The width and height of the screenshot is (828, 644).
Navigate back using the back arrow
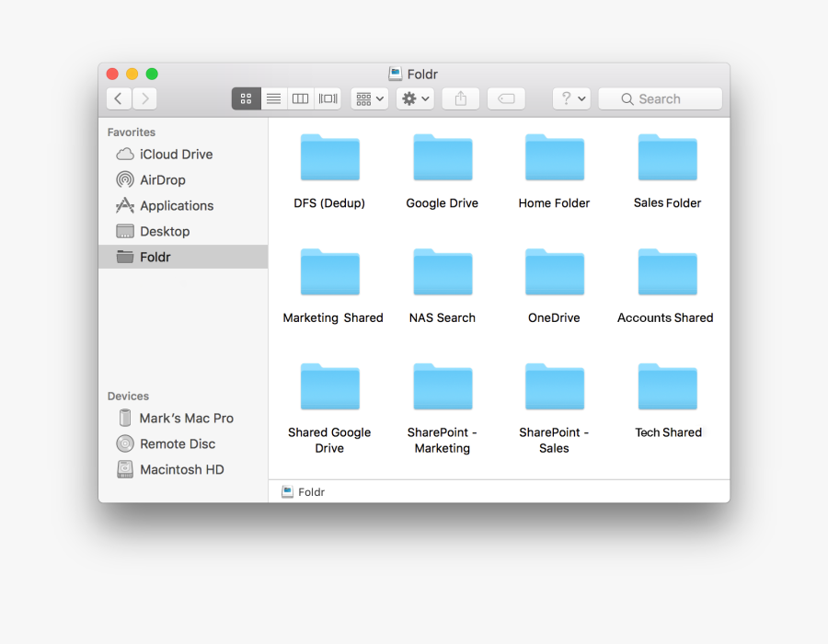118,98
